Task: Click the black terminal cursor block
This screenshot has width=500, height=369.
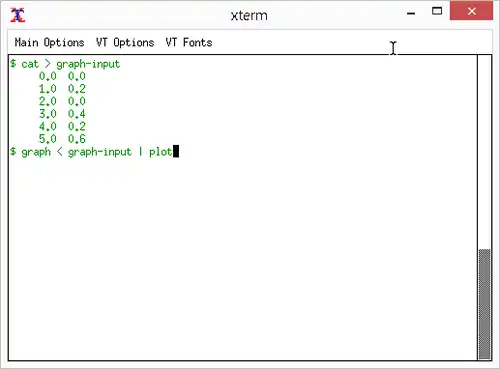Action: click(176, 151)
